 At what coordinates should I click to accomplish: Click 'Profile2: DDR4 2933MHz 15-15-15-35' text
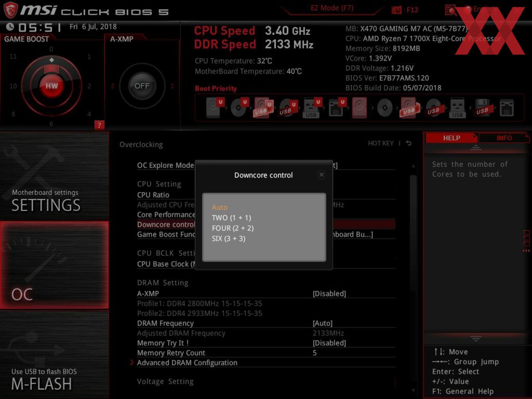point(199,313)
